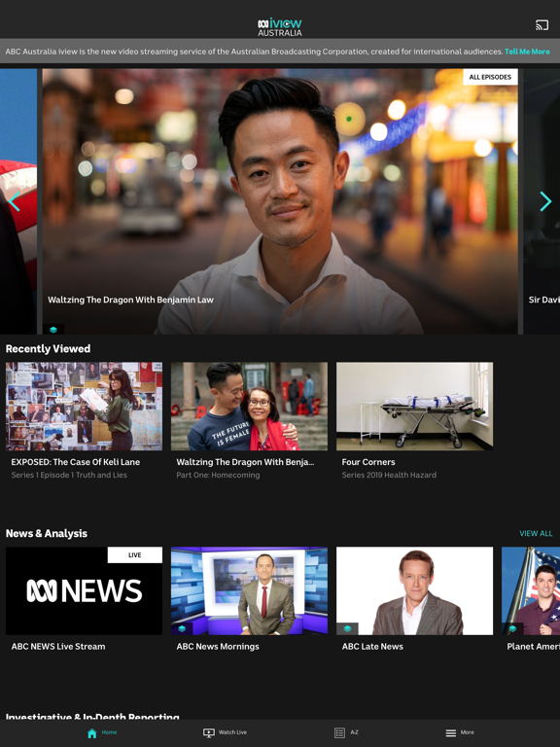Click the Sir David carousel preview
560x747 pixels.
tap(542, 201)
